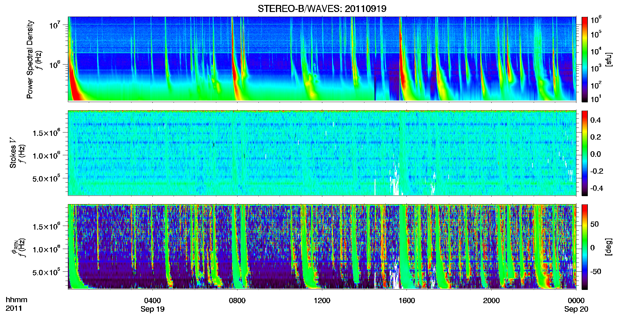Click the hhmm 2011 axis caption

[x=16, y=304]
